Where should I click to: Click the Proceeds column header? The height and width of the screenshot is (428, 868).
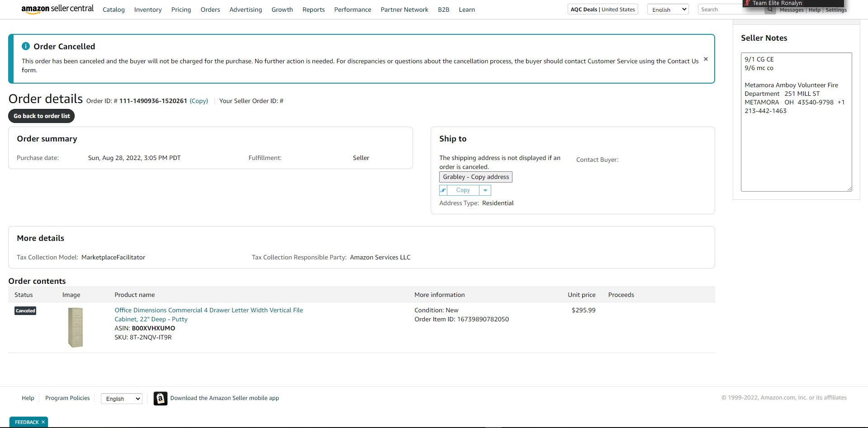click(x=621, y=295)
